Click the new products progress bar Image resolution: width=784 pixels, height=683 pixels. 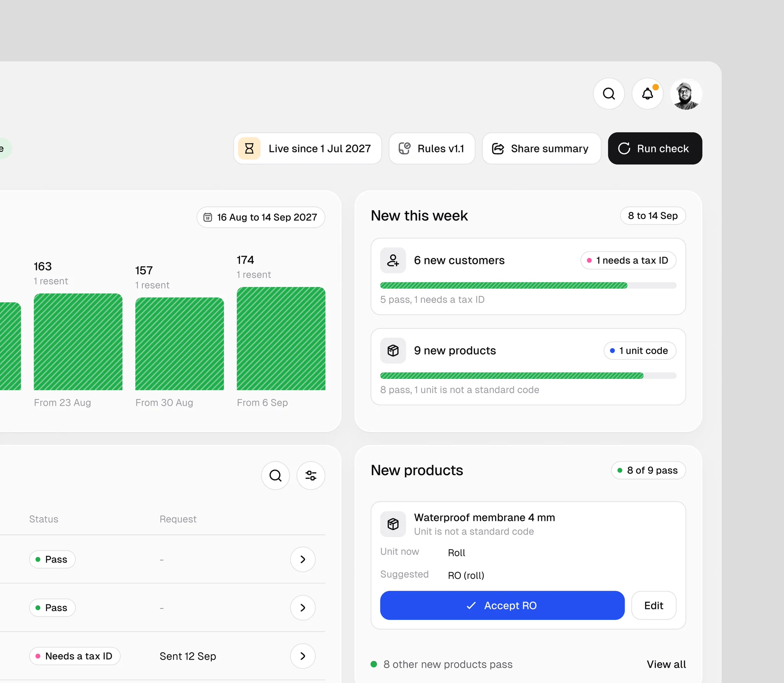[528, 376]
